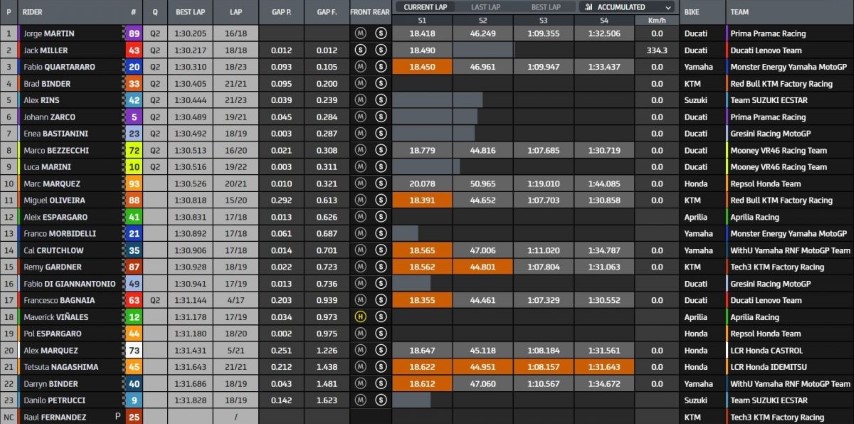Image resolution: width=854 pixels, height=424 pixels.
Task: Click Darryn Binder's front tyre M icon
Action: pyautogui.click(x=360, y=384)
